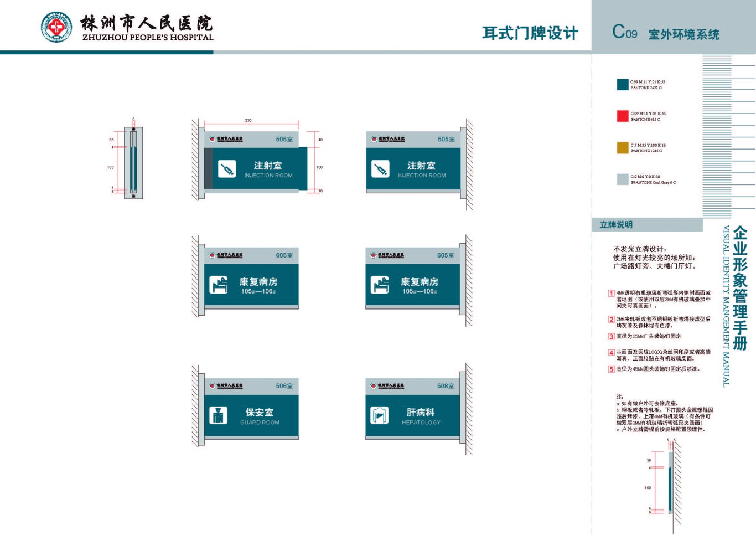Screen dimensions: 756x535
Task: Click the 肝病科 sign title
Action: point(421,413)
